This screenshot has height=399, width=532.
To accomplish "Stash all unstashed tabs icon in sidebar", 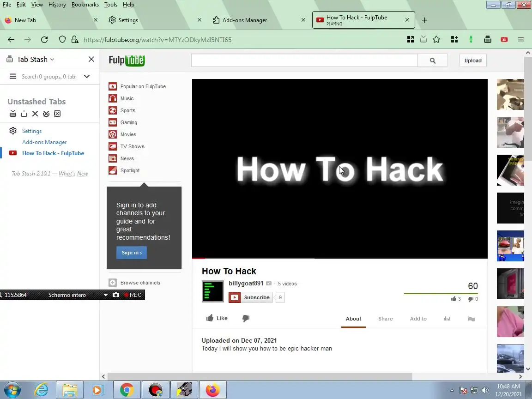I will click(13, 114).
